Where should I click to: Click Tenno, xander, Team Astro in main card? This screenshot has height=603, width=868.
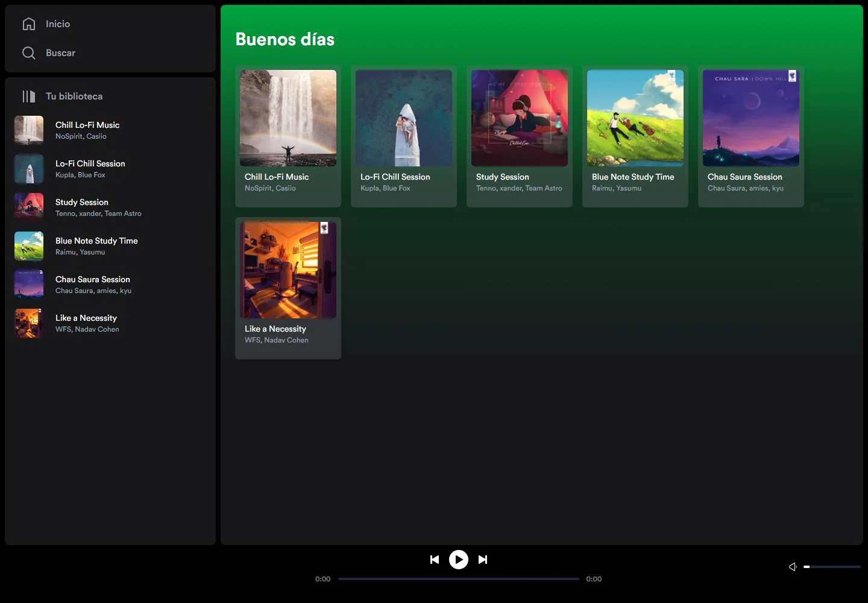point(519,188)
